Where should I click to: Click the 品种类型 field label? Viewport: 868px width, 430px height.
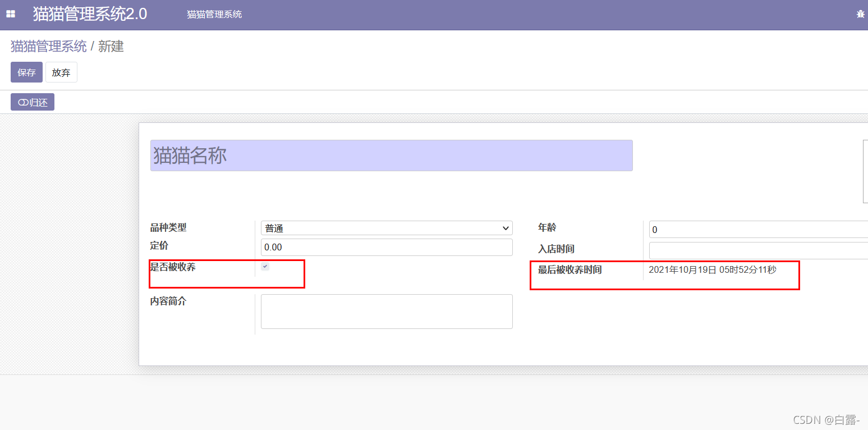pyautogui.click(x=168, y=227)
